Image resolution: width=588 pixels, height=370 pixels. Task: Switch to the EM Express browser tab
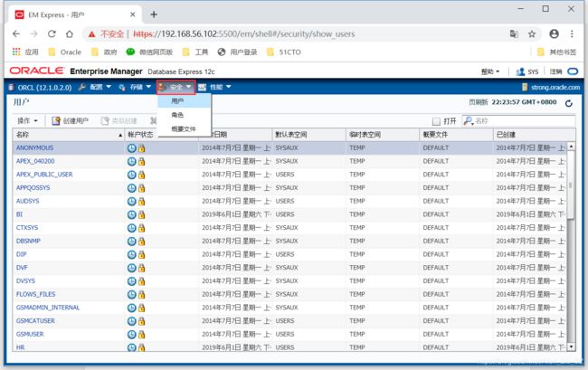74,14
